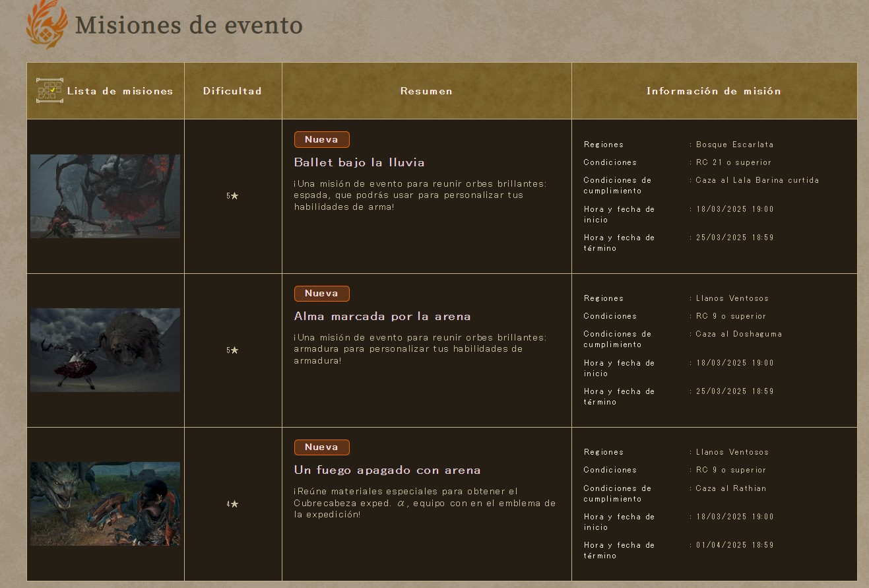Click 25/03/2025 18:59 in Doshaguma row

[735, 391]
